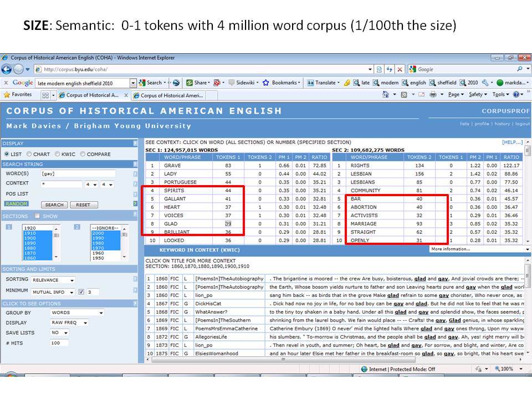Click the browser Forward arrow button
532x399 pixels.
click(19, 69)
